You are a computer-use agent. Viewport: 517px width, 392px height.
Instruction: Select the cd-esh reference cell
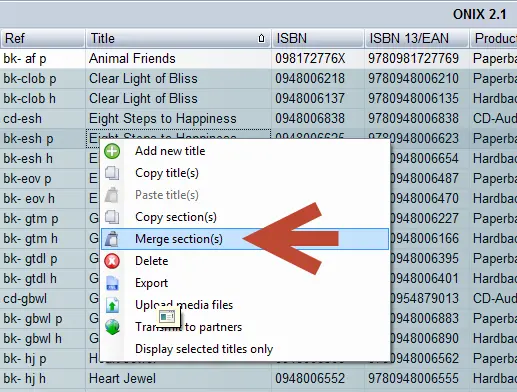point(43,119)
